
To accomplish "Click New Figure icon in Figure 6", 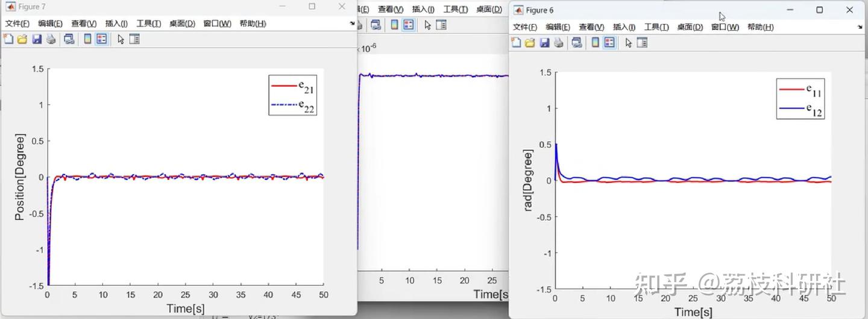I will (x=516, y=42).
